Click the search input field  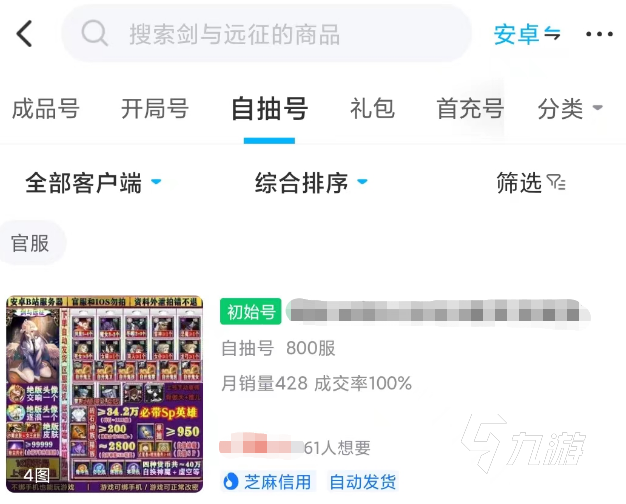tap(267, 34)
